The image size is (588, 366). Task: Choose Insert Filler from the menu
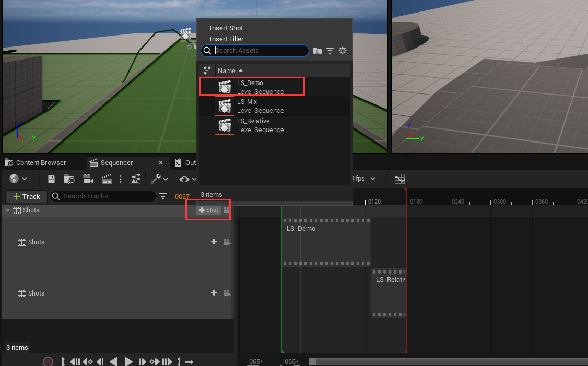227,39
